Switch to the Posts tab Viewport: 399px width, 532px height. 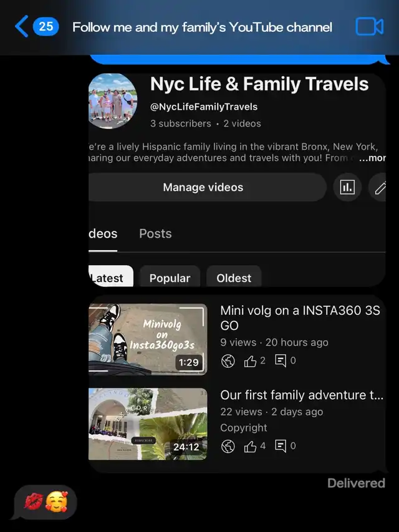pos(155,234)
